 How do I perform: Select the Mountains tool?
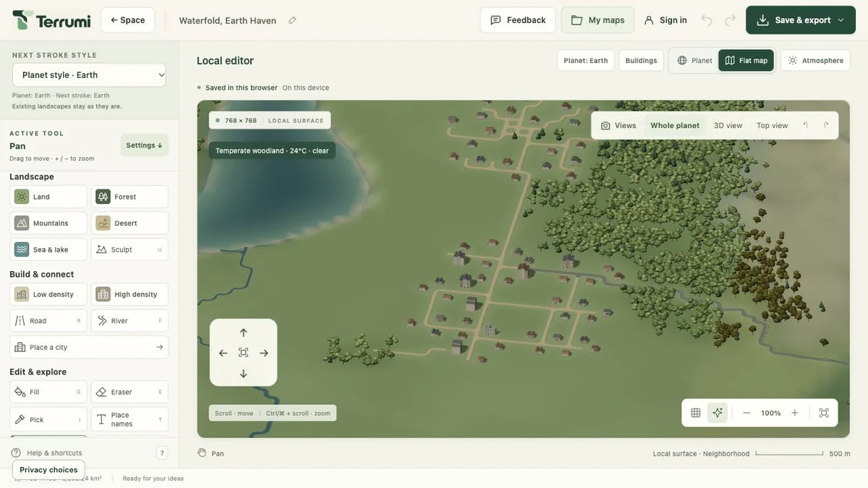48,223
